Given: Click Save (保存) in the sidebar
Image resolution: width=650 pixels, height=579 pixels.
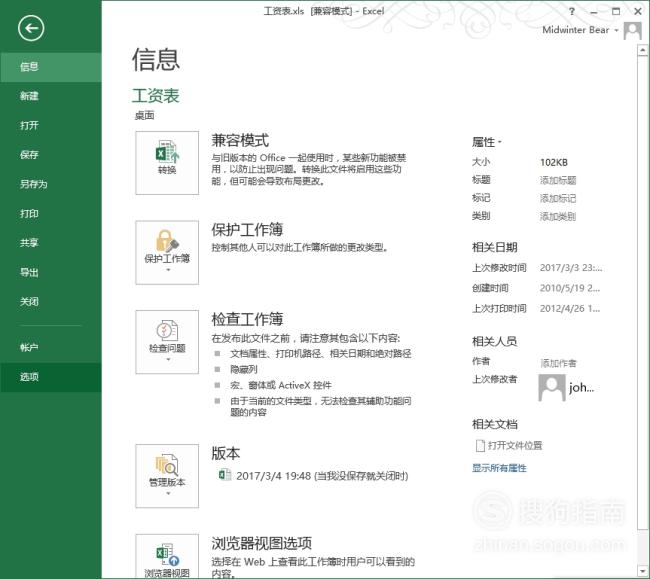Looking at the screenshot, I should click(51, 155).
